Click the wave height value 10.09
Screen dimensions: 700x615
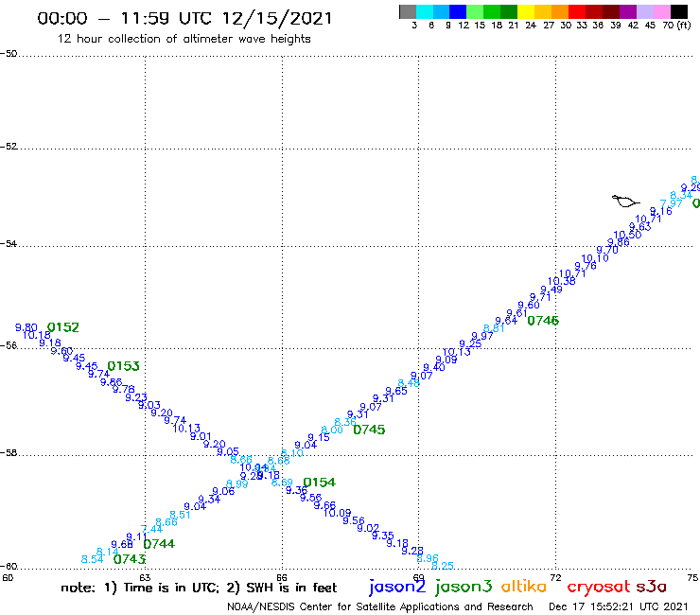point(337,513)
